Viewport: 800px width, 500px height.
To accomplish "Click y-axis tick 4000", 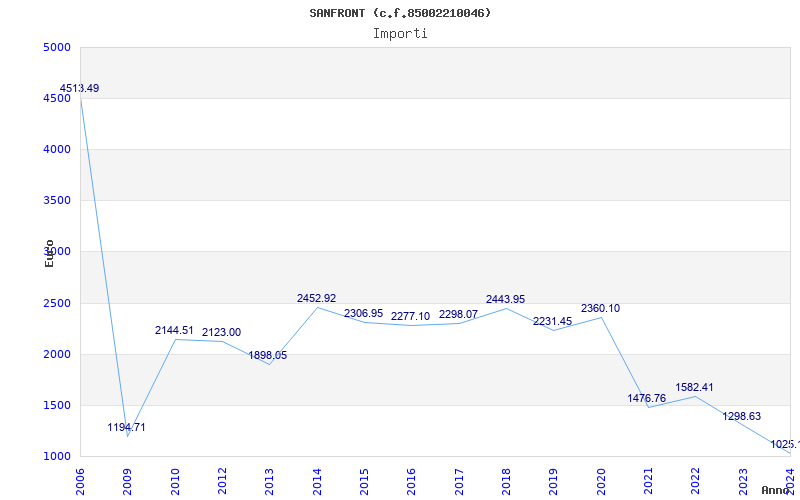I will [57, 149].
